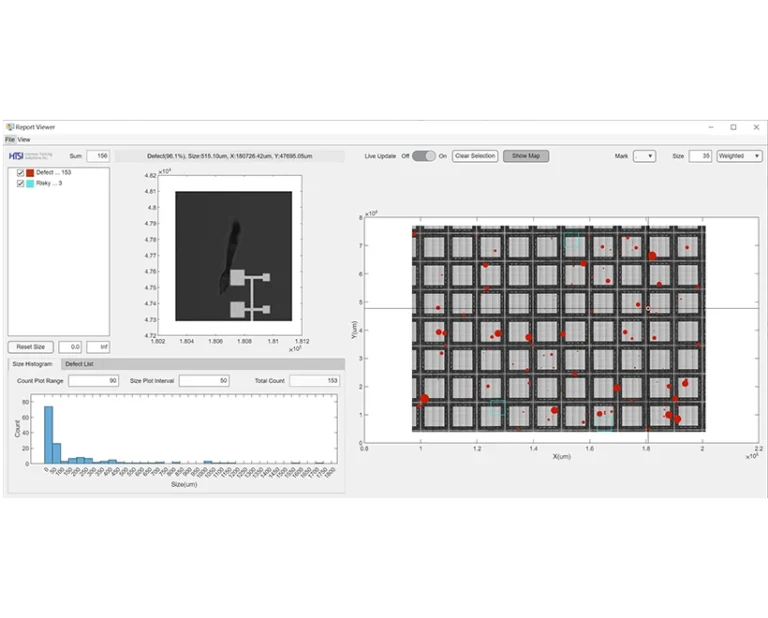Click the Show Map button
Viewport: 768px width, 618px height.
[x=526, y=156]
